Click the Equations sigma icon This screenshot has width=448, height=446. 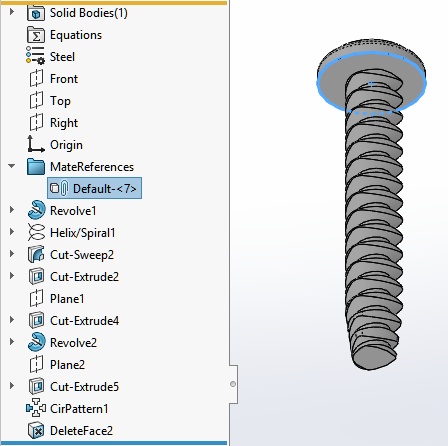tap(36, 35)
